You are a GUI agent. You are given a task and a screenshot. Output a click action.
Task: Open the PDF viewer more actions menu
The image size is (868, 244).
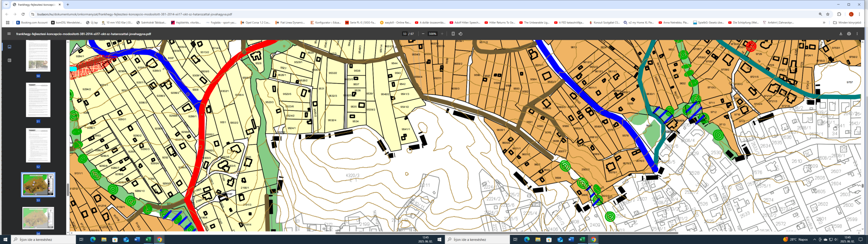click(x=857, y=34)
